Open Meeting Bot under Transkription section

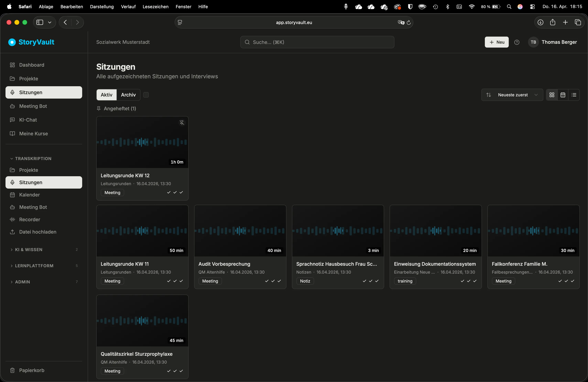[x=44, y=207]
